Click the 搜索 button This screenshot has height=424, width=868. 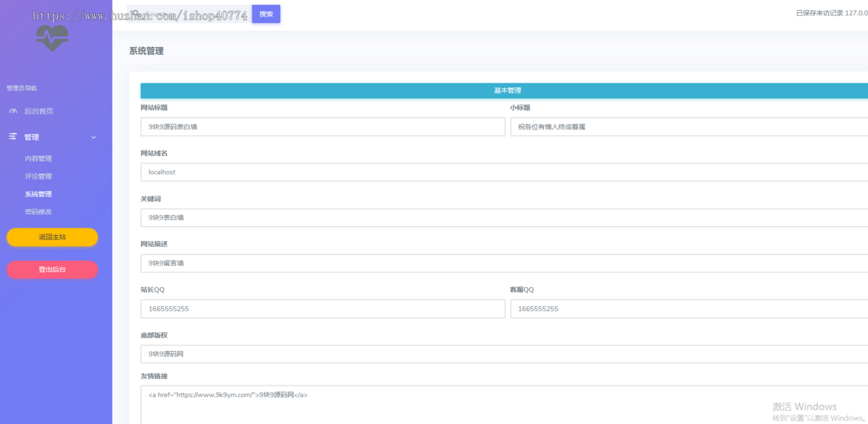tap(266, 14)
